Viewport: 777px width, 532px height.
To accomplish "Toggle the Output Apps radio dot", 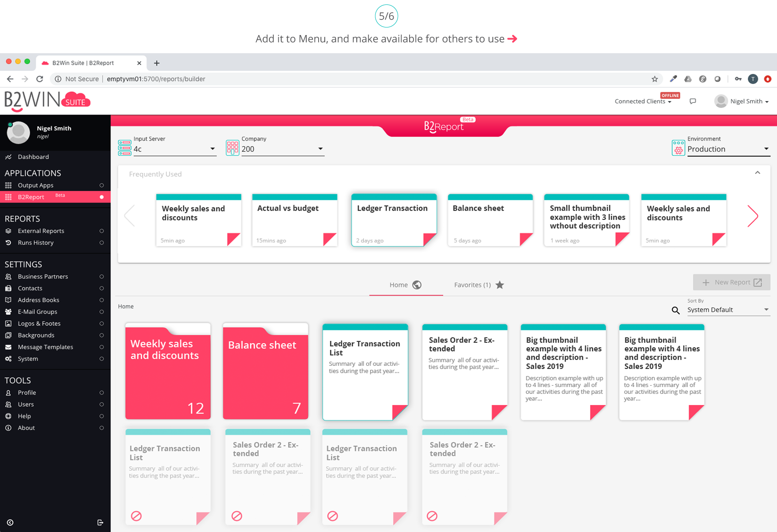I will click(x=102, y=185).
